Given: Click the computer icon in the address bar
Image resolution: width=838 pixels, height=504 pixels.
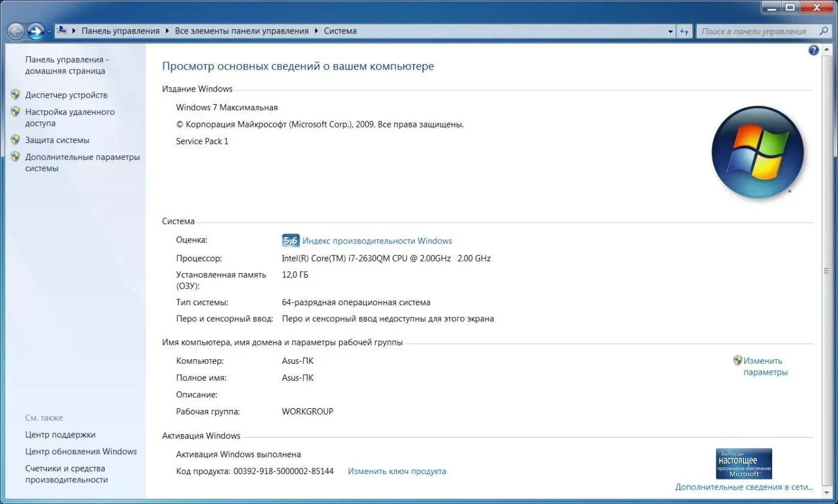Looking at the screenshot, I should click(62, 31).
